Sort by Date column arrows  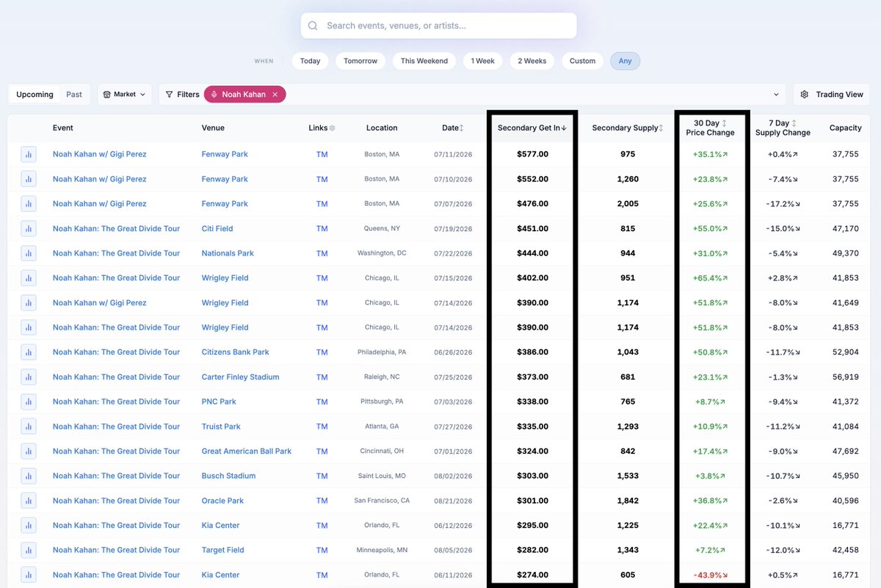[x=461, y=128]
